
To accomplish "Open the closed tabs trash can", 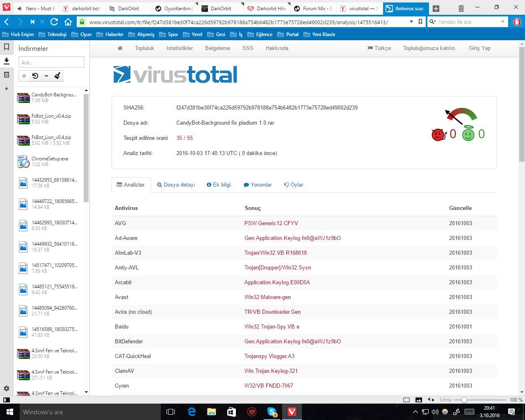I will pyautogui.click(x=461, y=8).
